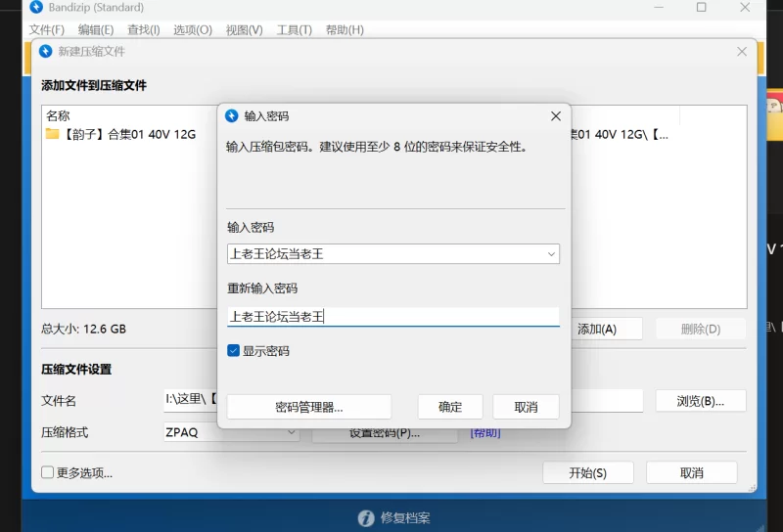Expand the 输入密码 combo box dropdown arrow
This screenshot has height=532, width=783.
coord(551,254)
